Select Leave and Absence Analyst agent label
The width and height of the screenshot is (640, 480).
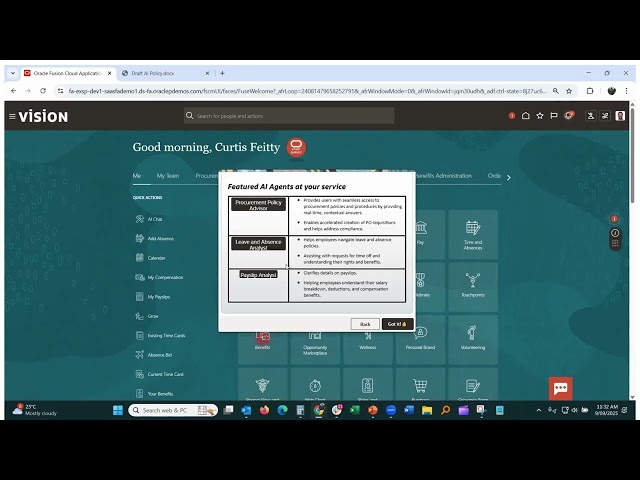[258, 244]
